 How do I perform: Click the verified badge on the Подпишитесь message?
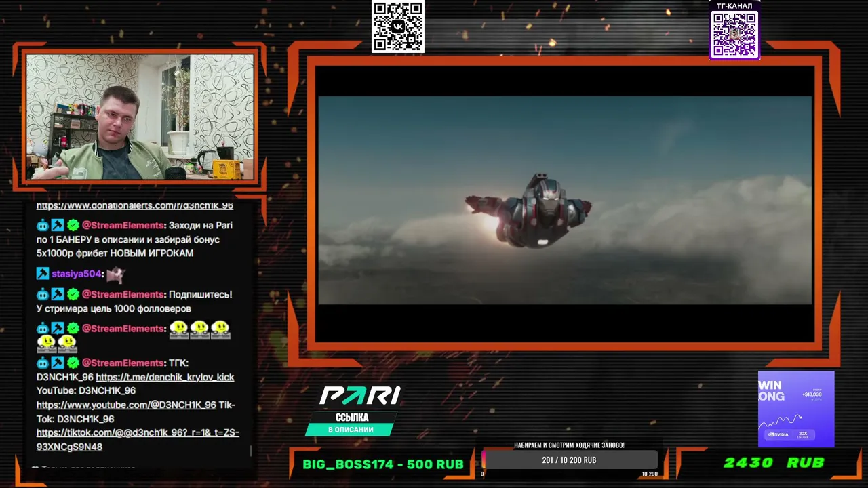pyautogui.click(x=73, y=294)
